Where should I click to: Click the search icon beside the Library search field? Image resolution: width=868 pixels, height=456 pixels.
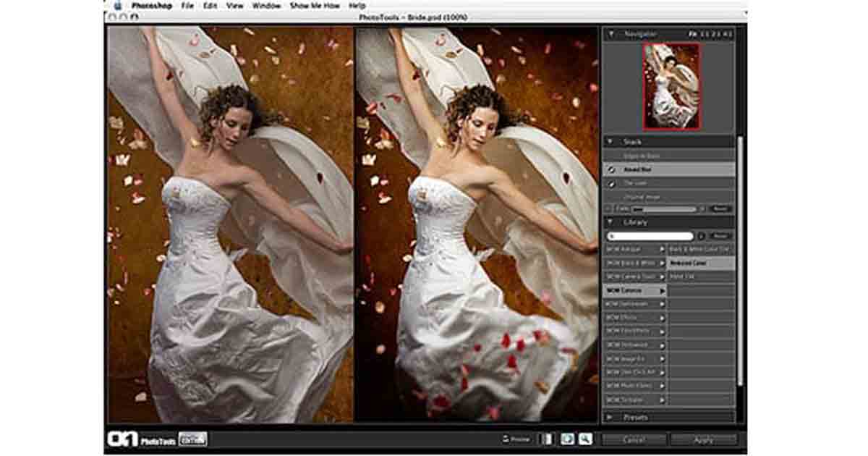click(702, 236)
